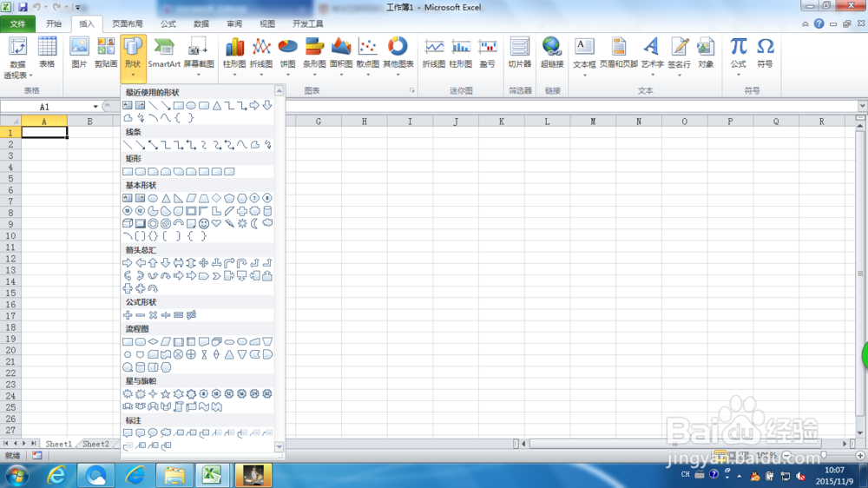Select the rounded rectangle in 矩形 section

[x=140, y=172]
